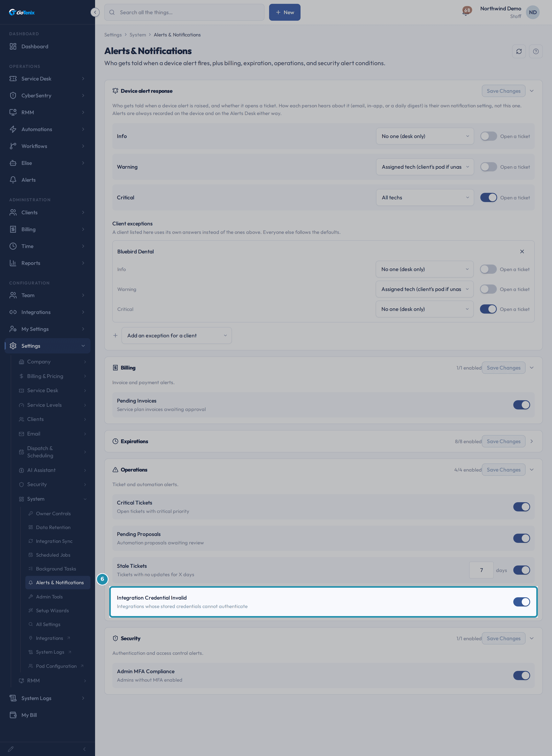This screenshot has height=756, width=552.
Task: Click the Time clock icon in sidebar
Action: (13, 246)
